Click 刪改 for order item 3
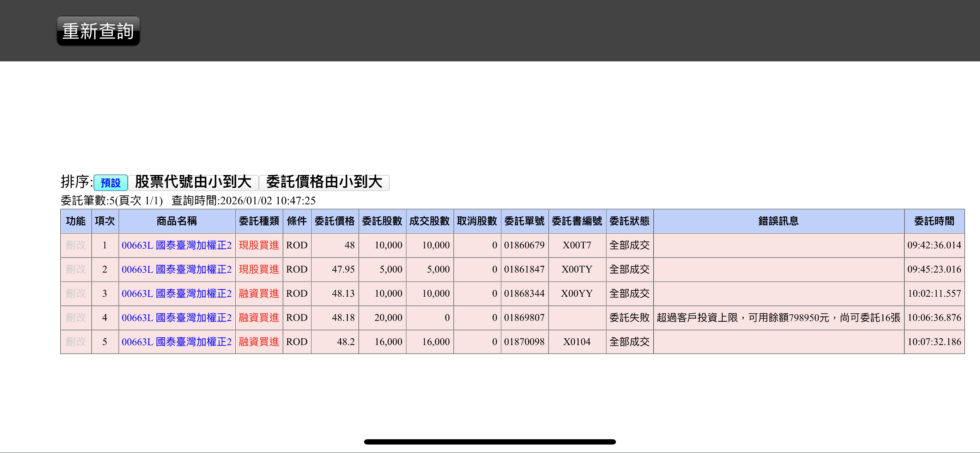The height and width of the screenshot is (453, 980). [x=76, y=294]
